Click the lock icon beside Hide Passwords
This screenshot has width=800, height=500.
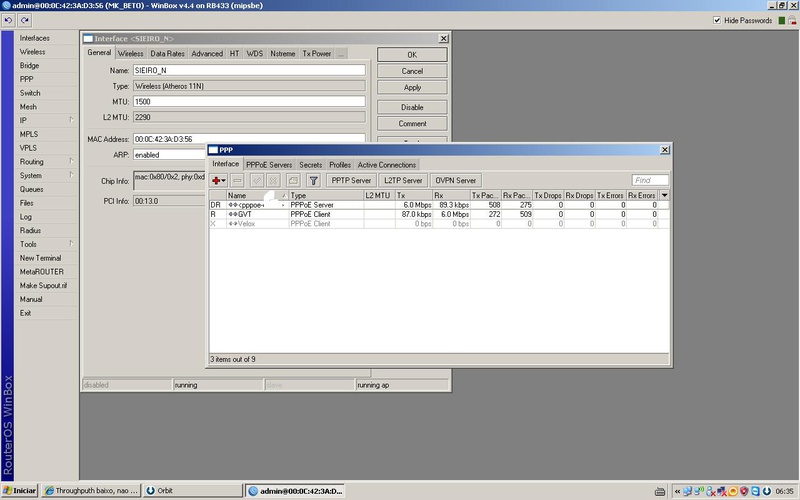[x=792, y=20]
